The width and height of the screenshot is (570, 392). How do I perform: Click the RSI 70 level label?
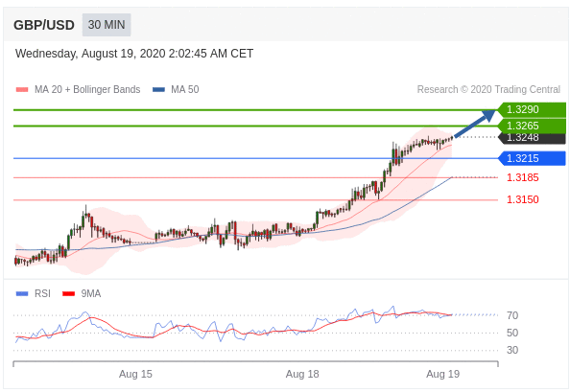coord(512,315)
